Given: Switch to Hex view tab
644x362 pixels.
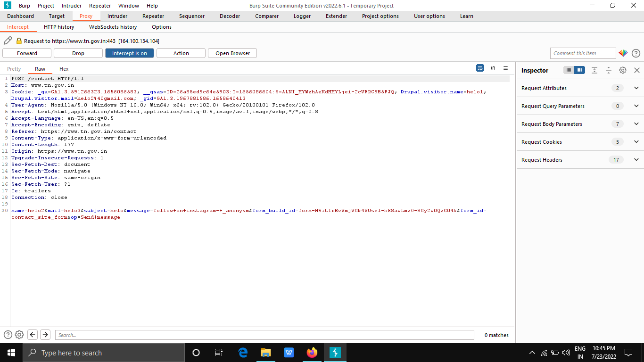Looking at the screenshot, I should pyautogui.click(x=64, y=69).
